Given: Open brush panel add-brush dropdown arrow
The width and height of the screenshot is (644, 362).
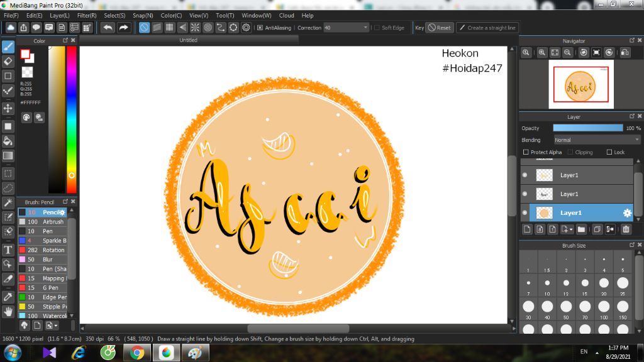Looking at the screenshot, I should (56, 326).
